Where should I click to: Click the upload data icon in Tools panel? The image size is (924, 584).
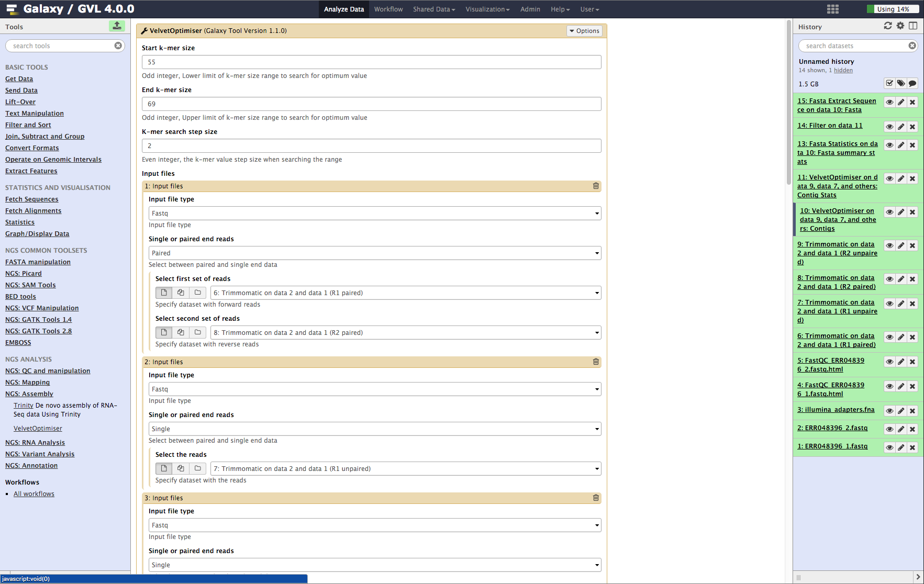[117, 26]
